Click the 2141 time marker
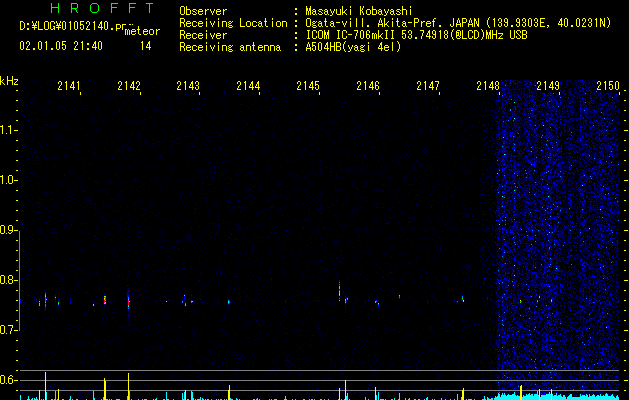Viewport: 629px width, 400px height. click(x=69, y=85)
